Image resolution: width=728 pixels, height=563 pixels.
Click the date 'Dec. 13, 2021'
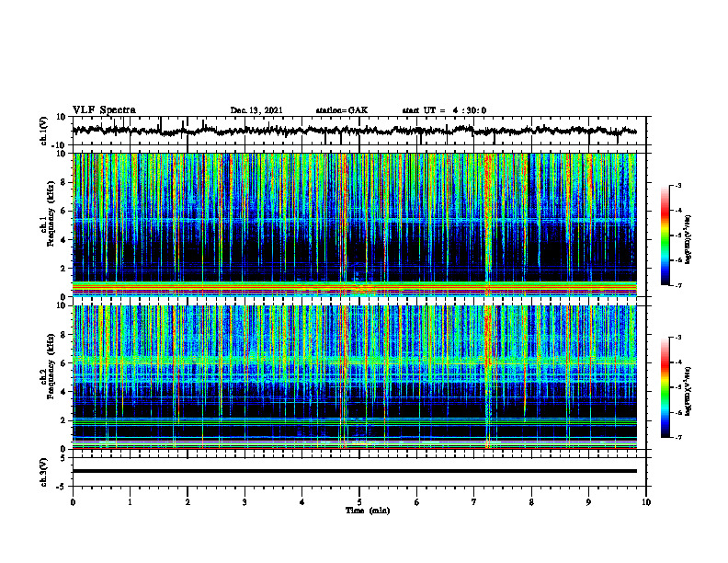tap(256, 110)
